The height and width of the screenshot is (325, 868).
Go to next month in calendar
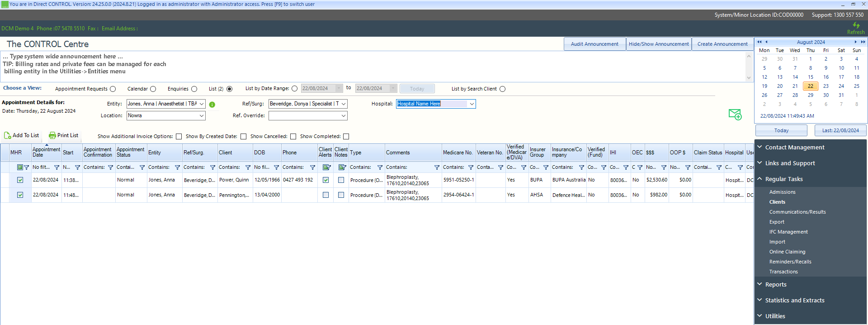[855, 42]
